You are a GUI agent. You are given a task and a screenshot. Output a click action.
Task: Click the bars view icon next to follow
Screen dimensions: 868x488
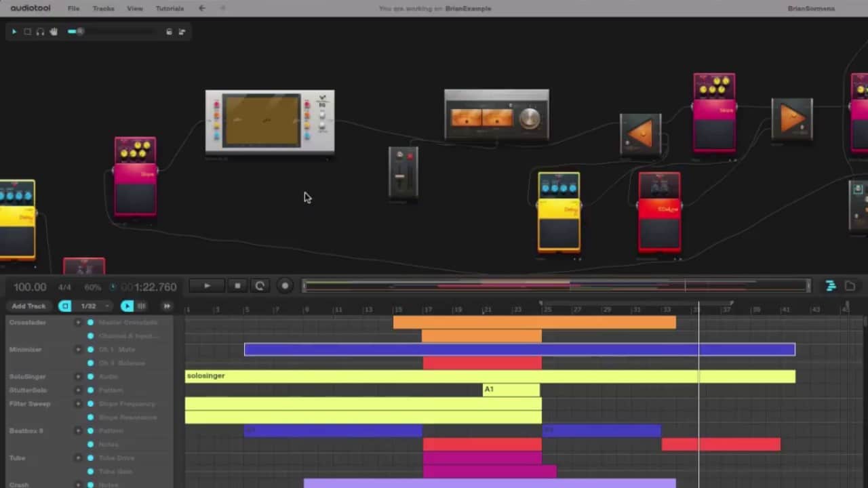[142, 306]
